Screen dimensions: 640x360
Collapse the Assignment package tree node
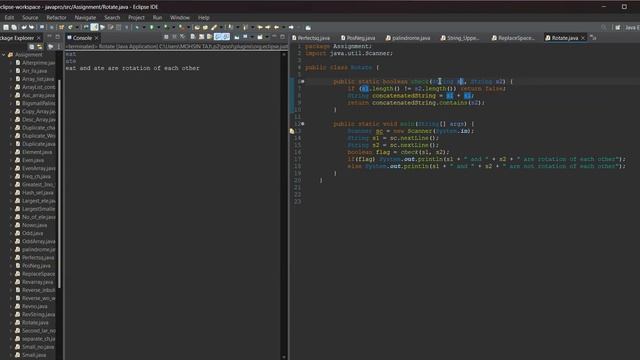pos(4,55)
